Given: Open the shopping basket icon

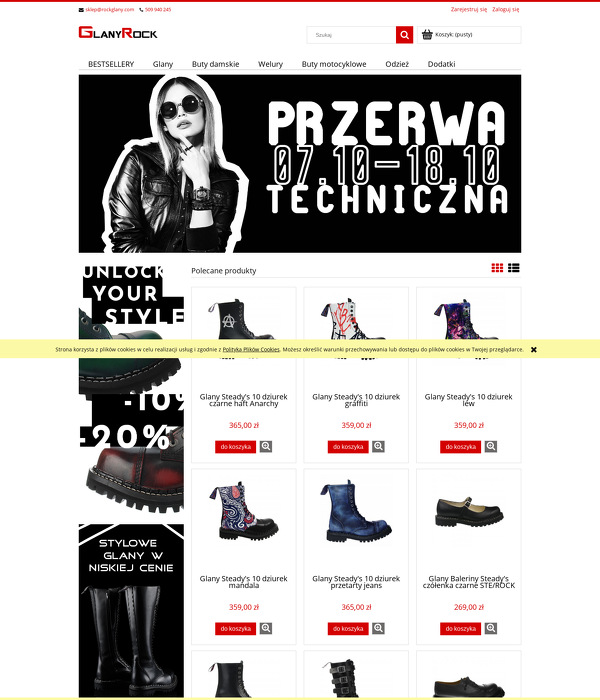Looking at the screenshot, I should coord(427,34).
